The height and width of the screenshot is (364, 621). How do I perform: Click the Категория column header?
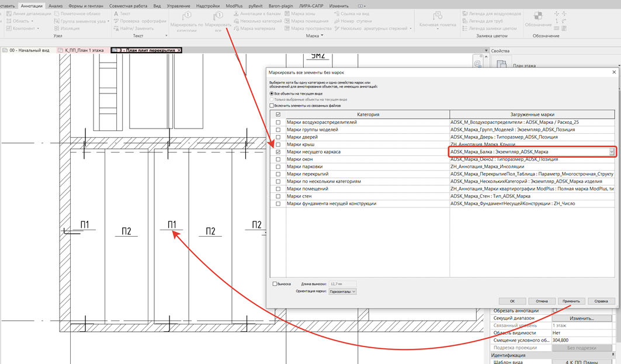(x=367, y=115)
